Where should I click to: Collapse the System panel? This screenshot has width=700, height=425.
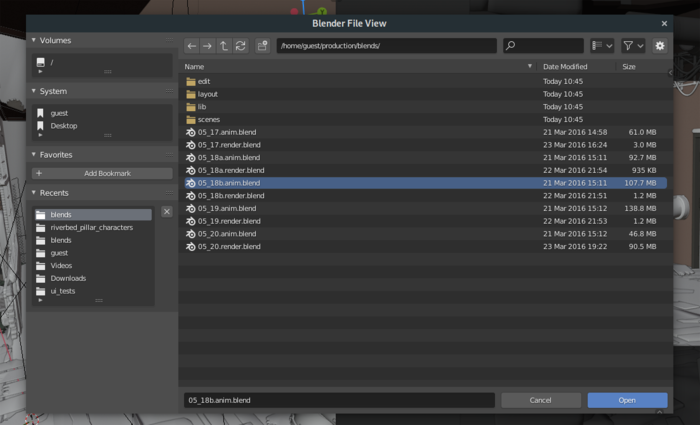point(33,91)
